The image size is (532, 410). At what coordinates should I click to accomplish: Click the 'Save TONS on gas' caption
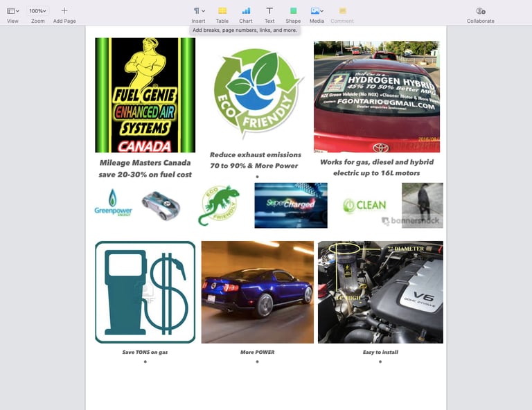coord(145,353)
